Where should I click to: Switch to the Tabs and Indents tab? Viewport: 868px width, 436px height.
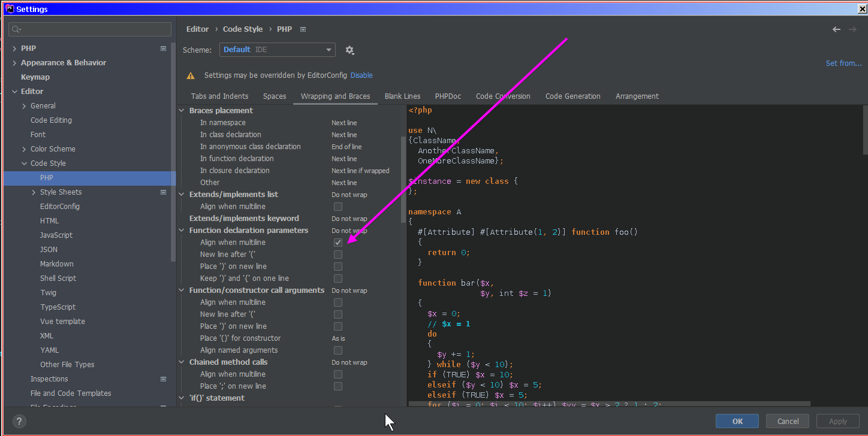click(219, 96)
